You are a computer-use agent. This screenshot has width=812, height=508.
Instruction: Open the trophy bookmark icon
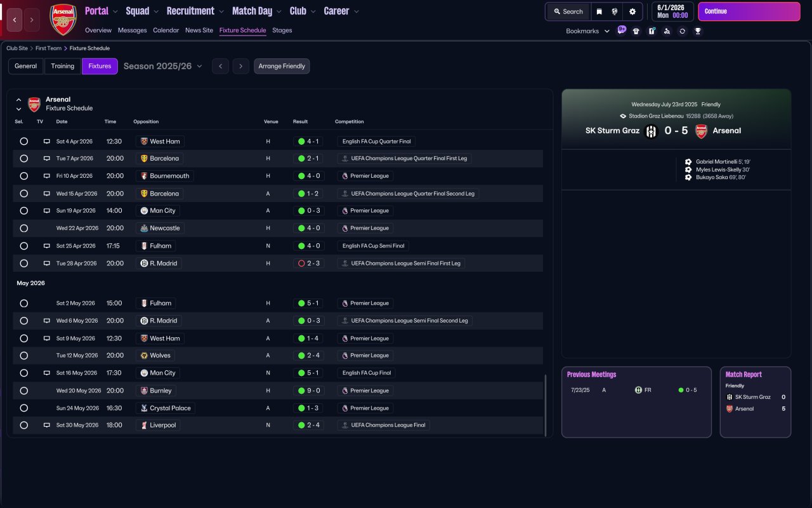(698, 31)
